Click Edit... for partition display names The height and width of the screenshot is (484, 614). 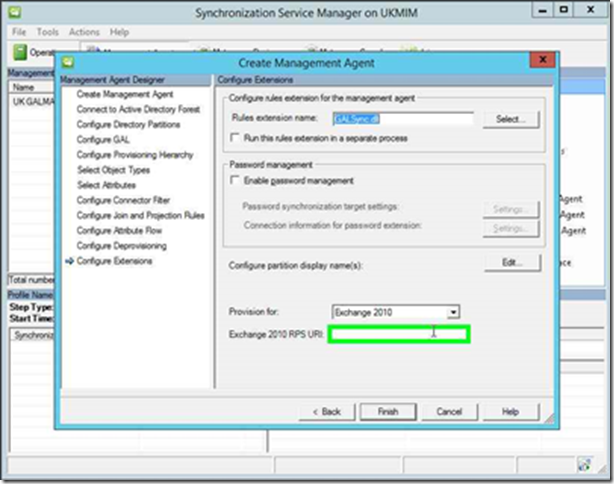pyautogui.click(x=513, y=262)
